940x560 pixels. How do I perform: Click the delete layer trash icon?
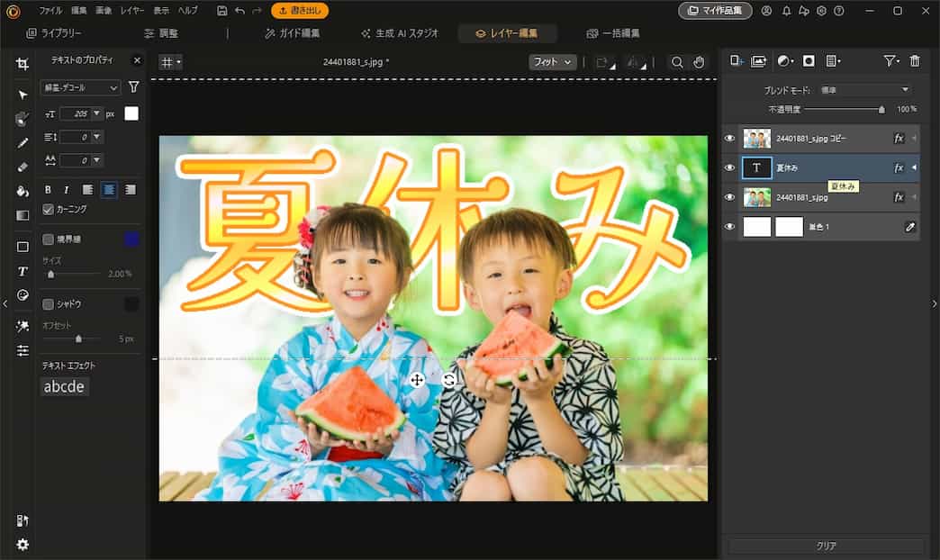pos(916,61)
